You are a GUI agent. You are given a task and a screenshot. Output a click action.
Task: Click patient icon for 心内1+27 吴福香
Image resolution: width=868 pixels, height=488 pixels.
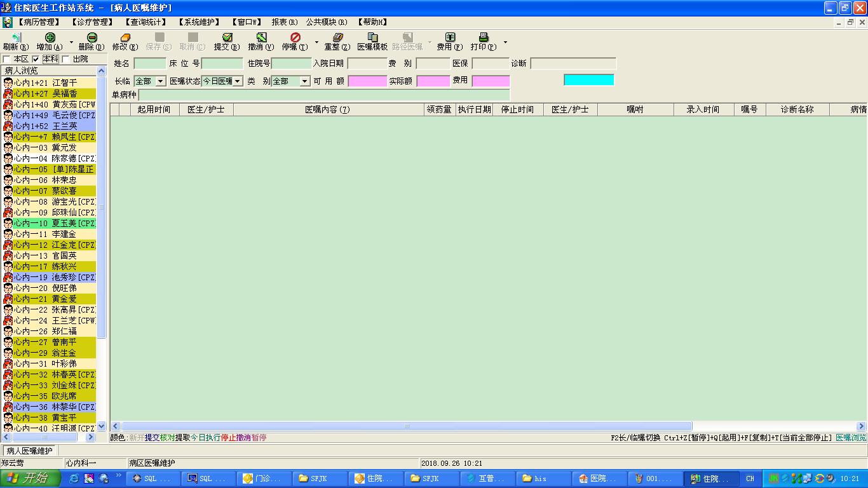(x=8, y=93)
